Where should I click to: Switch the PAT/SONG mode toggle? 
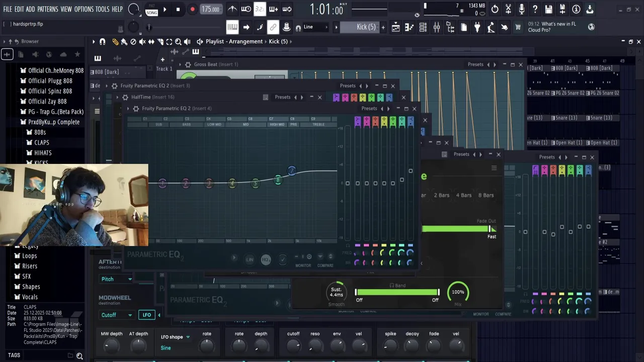[151, 9]
